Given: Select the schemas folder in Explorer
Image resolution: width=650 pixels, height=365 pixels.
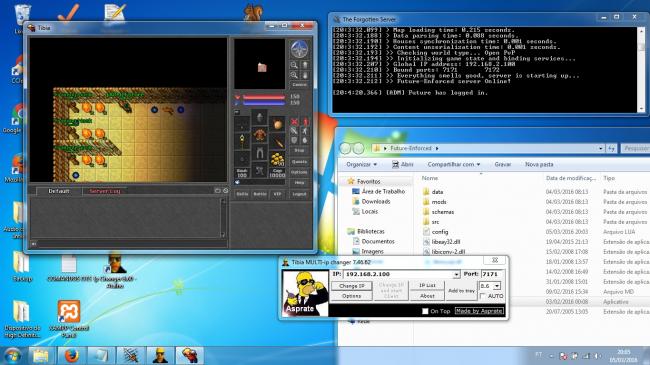Looking at the screenshot, I should pyautogui.click(x=442, y=212).
